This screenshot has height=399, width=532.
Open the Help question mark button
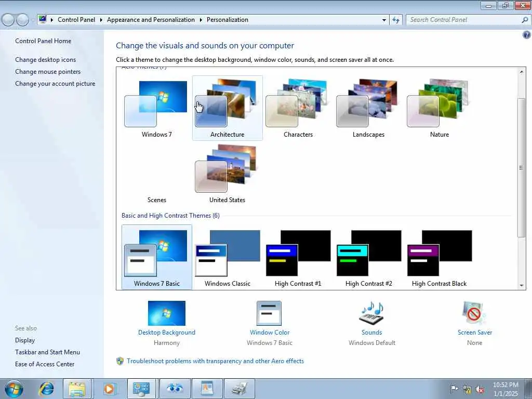527,35
